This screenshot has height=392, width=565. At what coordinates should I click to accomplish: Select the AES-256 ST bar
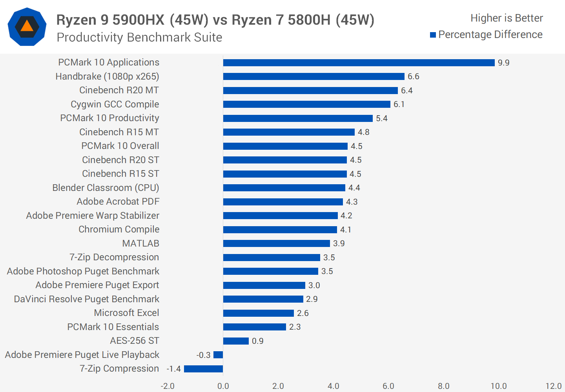236,341
